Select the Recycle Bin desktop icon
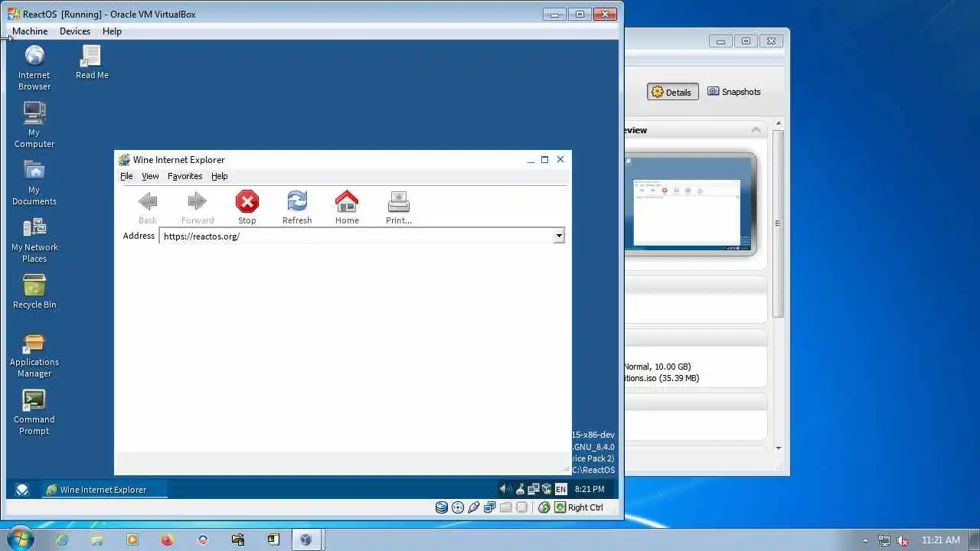 34,292
